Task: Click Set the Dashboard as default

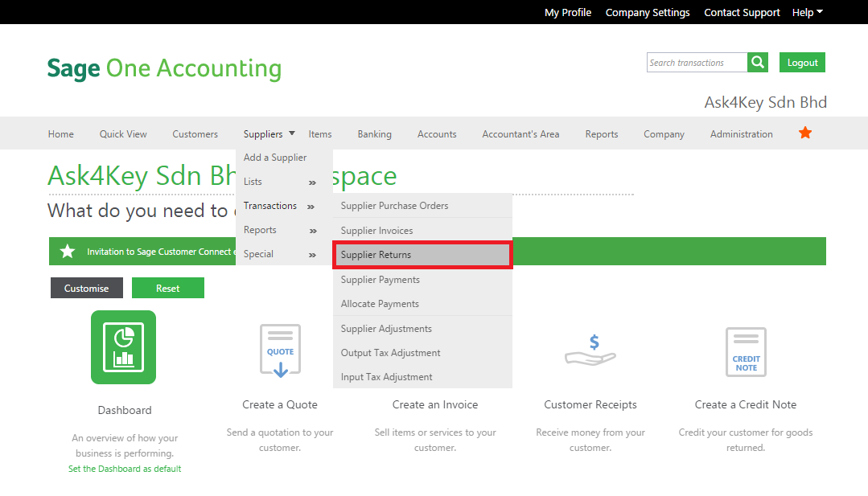Action: tap(125, 469)
